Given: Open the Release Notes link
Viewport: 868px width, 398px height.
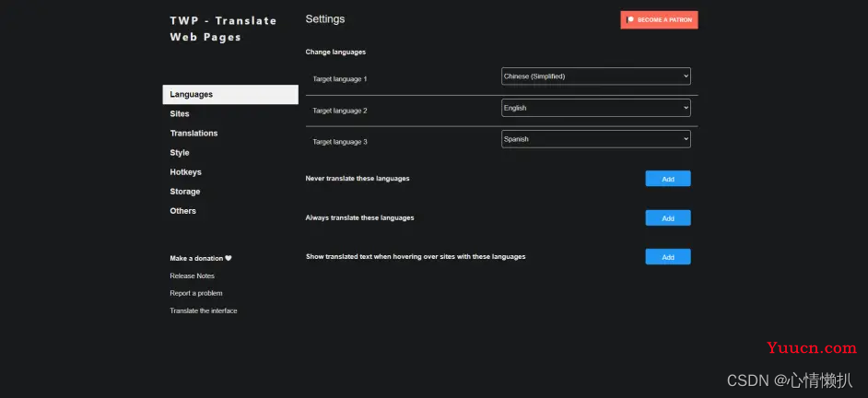Looking at the screenshot, I should [x=192, y=275].
